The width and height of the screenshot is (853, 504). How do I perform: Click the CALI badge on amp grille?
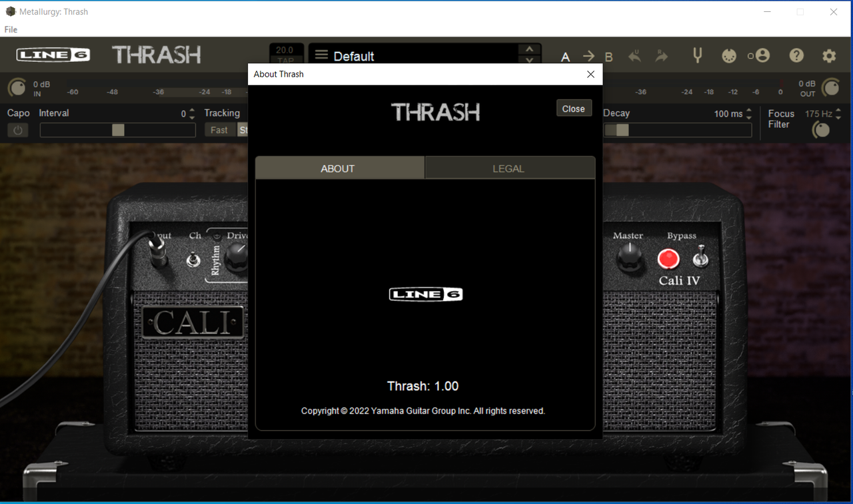tap(193, 323)
